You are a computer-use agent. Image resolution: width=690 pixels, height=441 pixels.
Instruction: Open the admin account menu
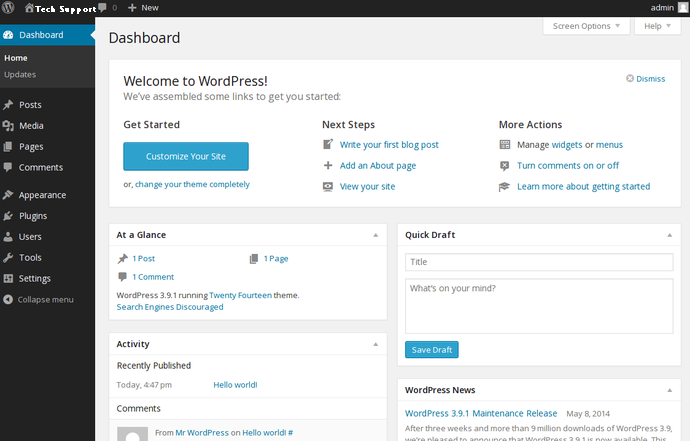669,7
